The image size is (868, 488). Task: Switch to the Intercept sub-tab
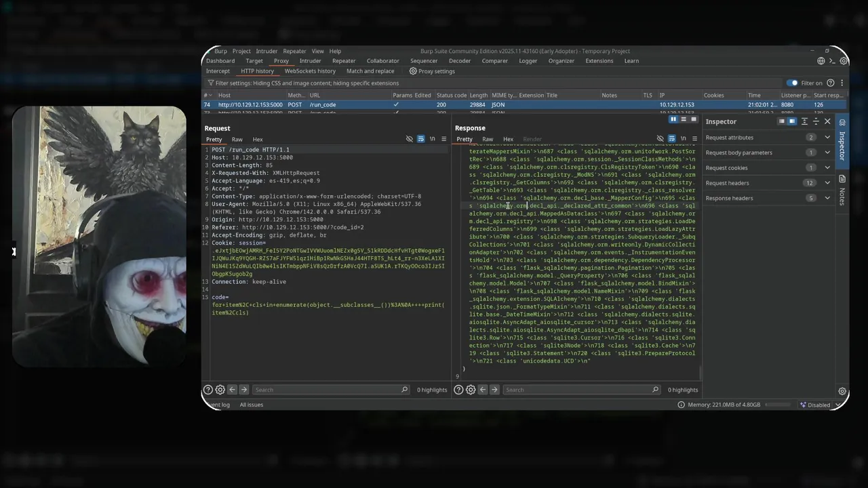[218, 71]
